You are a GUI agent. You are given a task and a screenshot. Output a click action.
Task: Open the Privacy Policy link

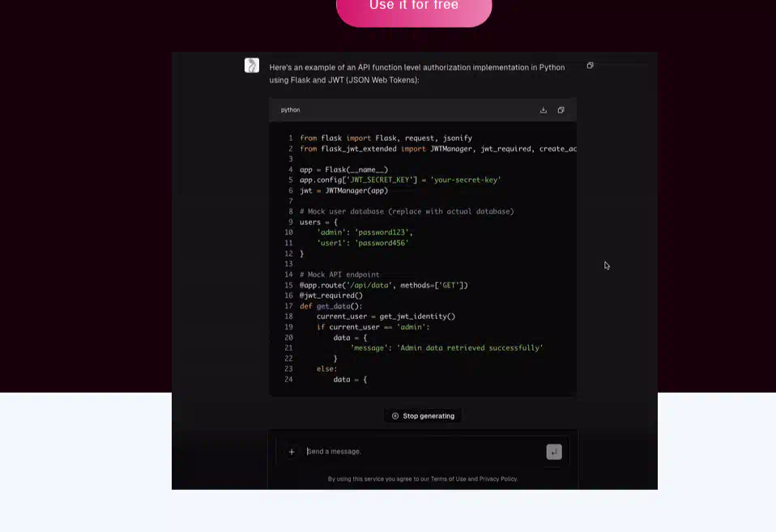coord(498,479)
